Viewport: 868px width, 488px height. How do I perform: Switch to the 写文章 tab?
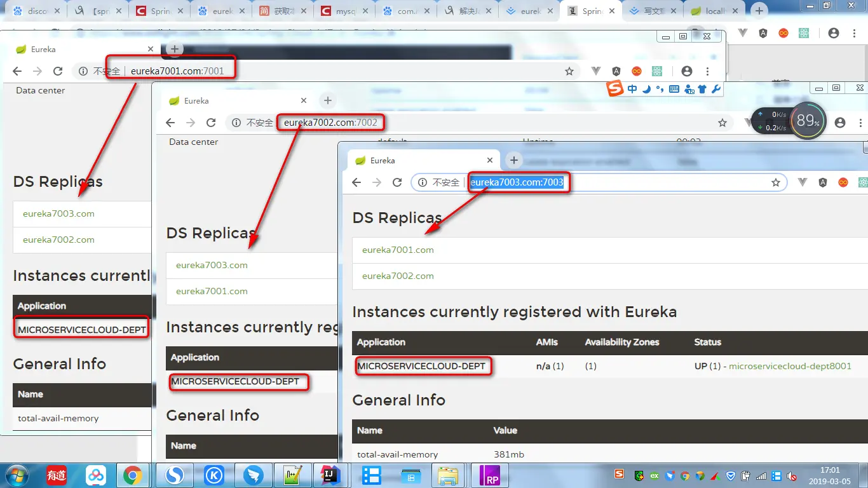(653, 11)
